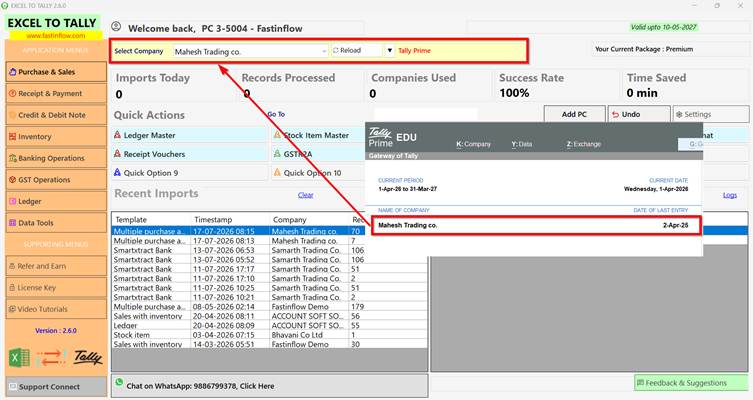
Task: Click the Ledger Master quick action
Action: tap(189, 135)
